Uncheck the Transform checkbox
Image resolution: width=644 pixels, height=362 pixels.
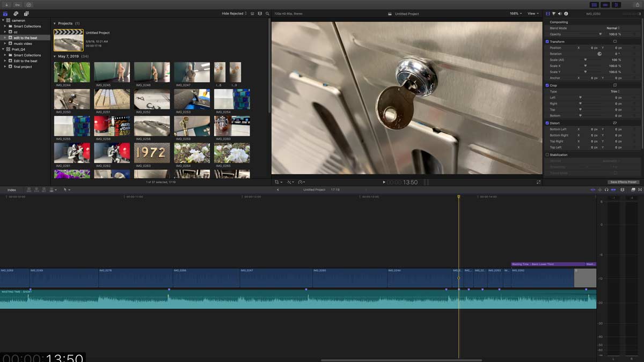click(547, 41)
